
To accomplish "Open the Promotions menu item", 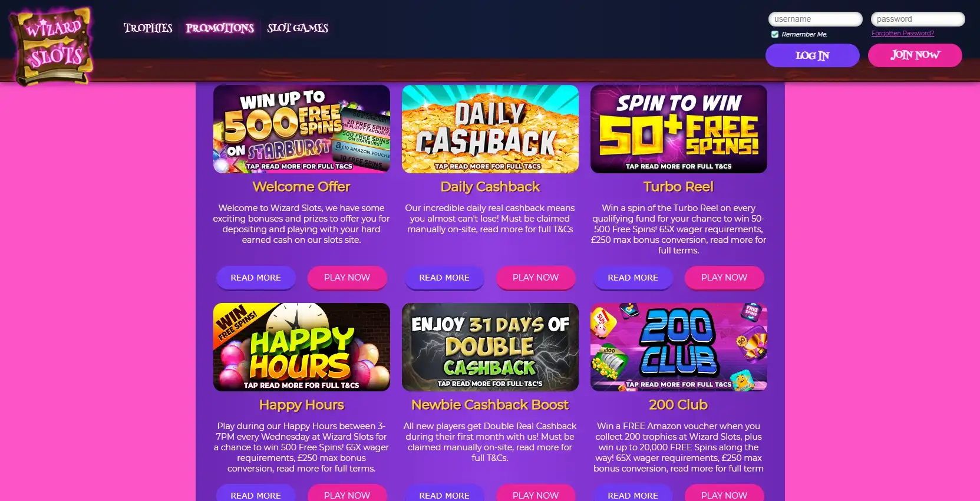I will (220, 28).
